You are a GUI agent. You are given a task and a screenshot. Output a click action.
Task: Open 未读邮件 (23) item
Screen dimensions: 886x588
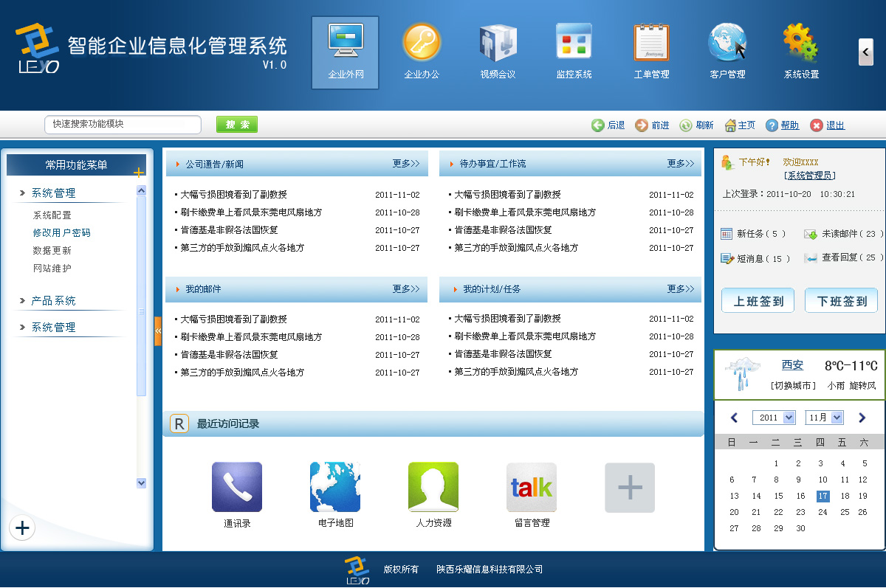pos(844,234)
